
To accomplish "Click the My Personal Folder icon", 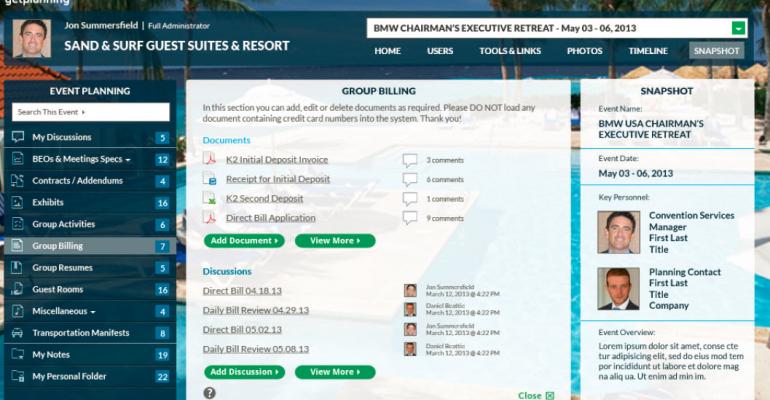I will click(x=18, y=376).
